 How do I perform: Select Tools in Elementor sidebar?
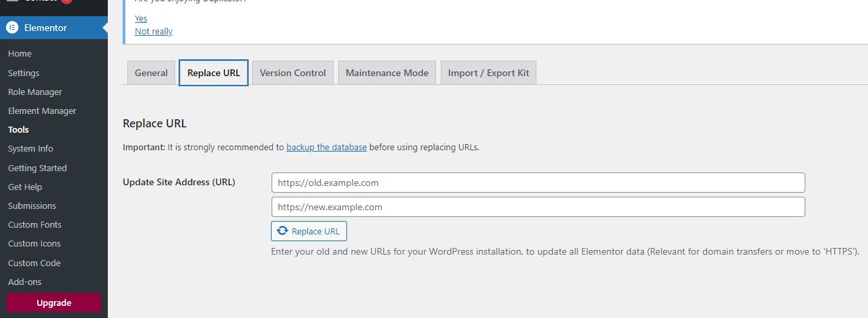[x=18, y=129]
